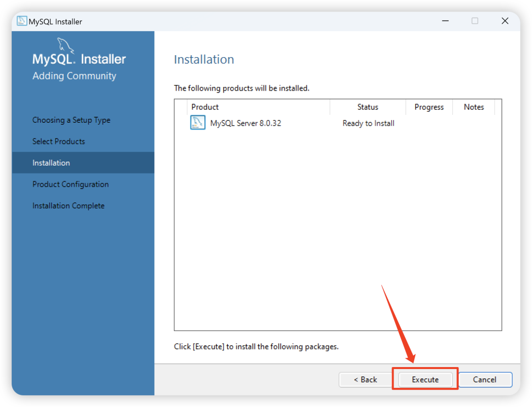Click the MySQL Installer title bar icon

click(22, 21)
